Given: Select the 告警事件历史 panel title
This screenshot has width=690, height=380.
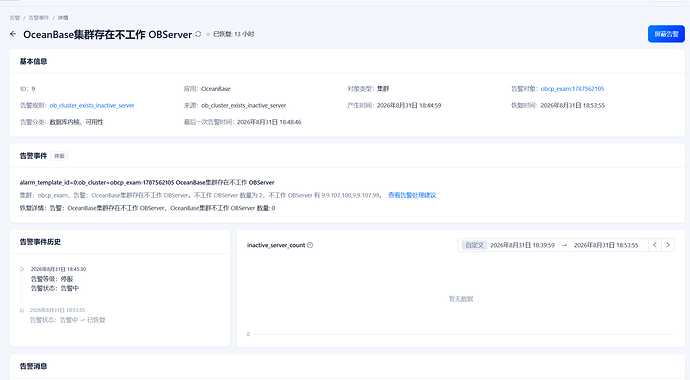Looking at the screenshot, I should click(x=40, y=241).
